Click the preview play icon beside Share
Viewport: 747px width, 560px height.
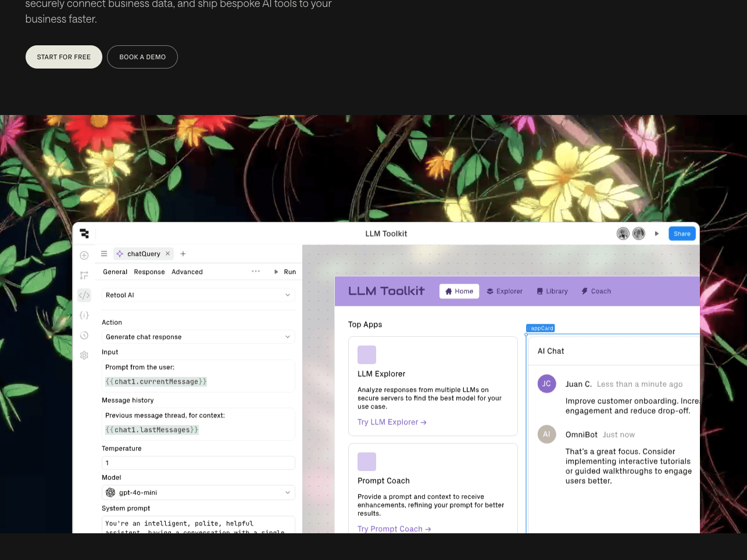click(657, 234)
